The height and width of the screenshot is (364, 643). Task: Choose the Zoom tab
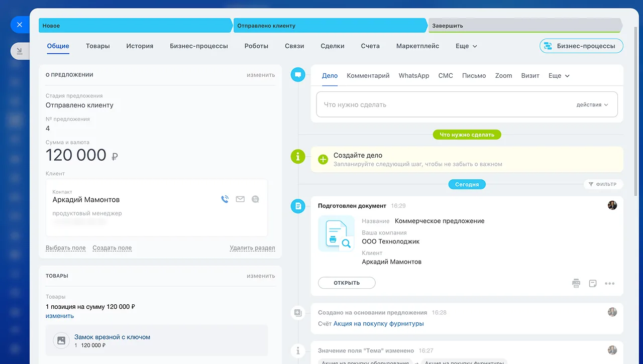coord(504,76)
